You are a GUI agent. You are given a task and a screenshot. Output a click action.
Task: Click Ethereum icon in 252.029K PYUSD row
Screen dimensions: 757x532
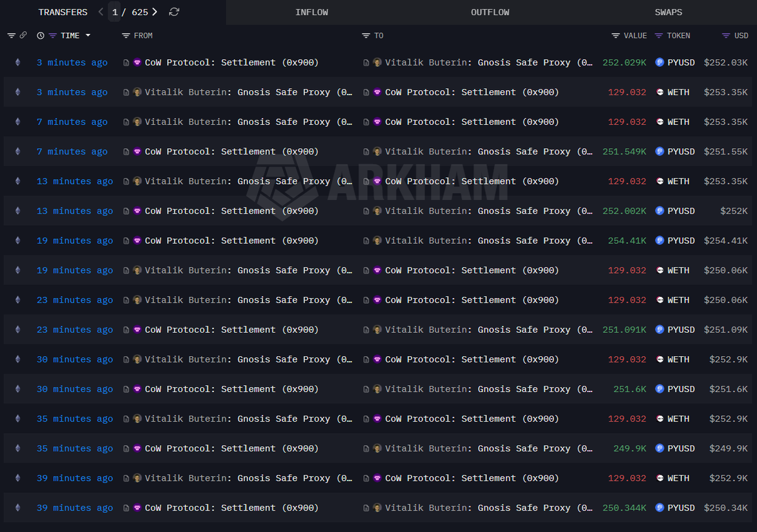18,62
